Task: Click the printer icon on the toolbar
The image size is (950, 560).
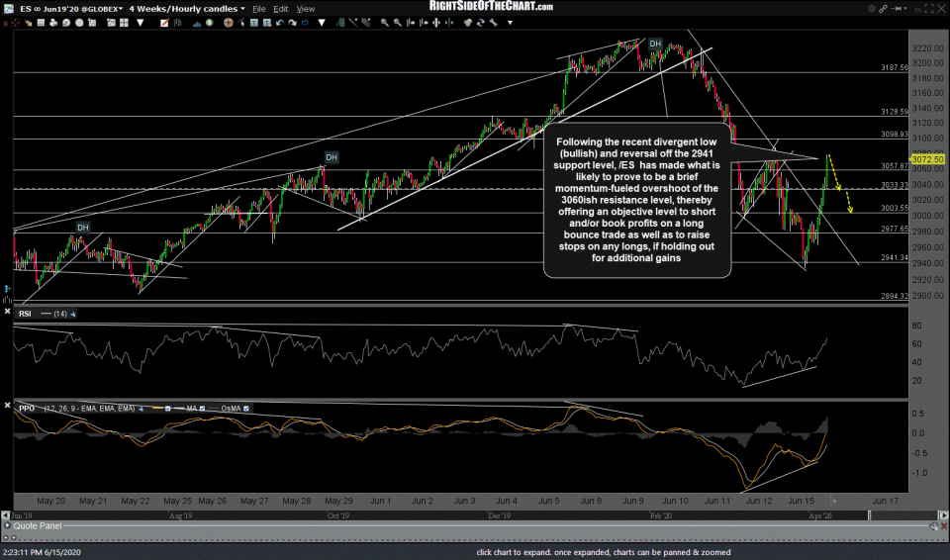Action: coord(53,23)
